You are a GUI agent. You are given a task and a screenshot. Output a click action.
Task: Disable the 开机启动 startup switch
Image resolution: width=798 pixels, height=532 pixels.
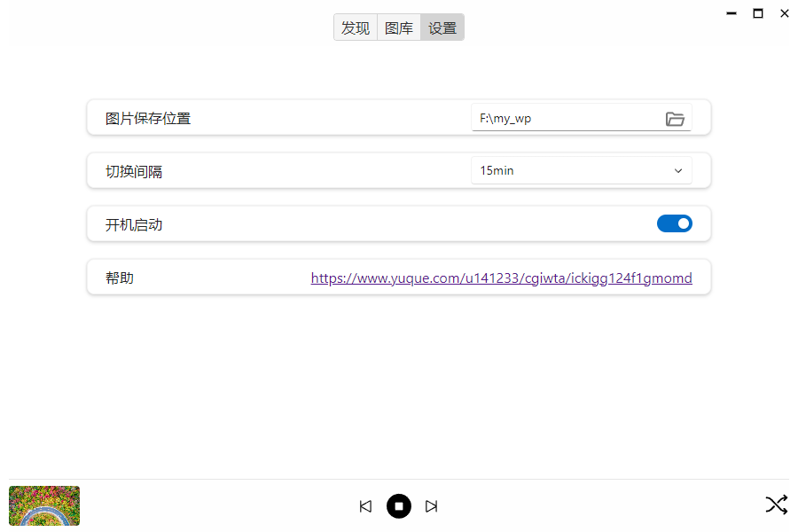tap(674, 223)
